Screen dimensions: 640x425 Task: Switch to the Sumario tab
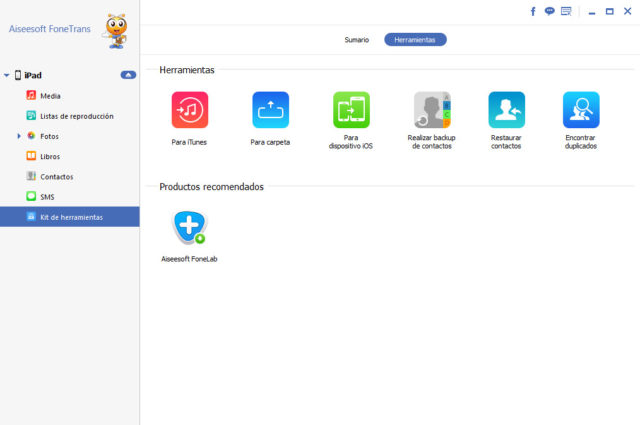click(356, 40)
